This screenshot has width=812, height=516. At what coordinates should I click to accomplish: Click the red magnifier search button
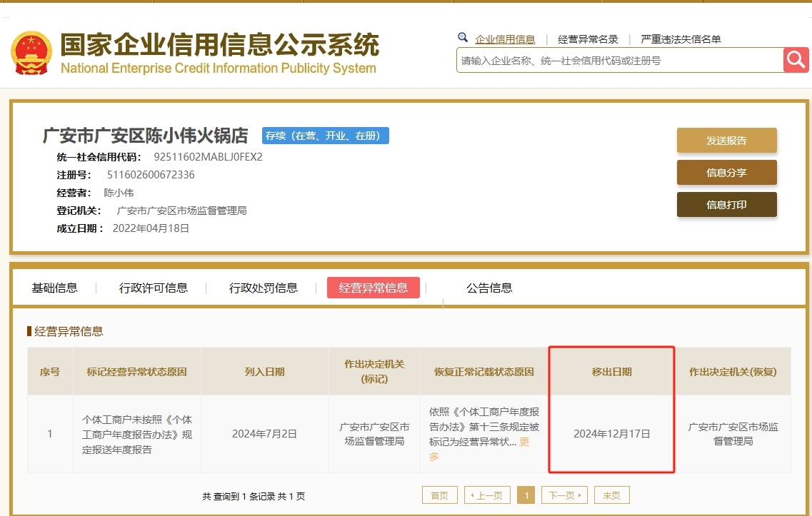[x=796, y=60]
